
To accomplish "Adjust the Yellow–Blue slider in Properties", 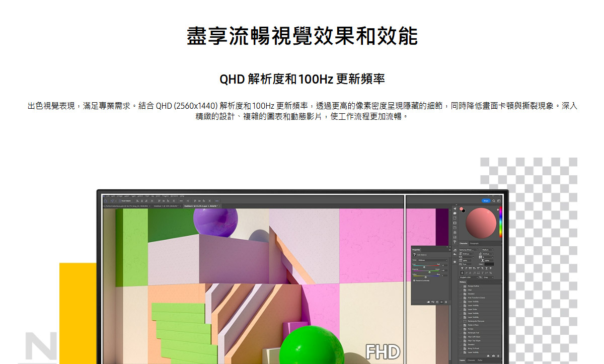I will pos(426,276).
